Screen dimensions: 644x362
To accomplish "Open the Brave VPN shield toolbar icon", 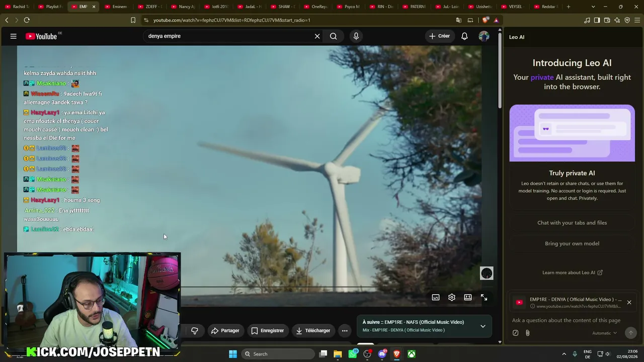I will tap(627, 20).
